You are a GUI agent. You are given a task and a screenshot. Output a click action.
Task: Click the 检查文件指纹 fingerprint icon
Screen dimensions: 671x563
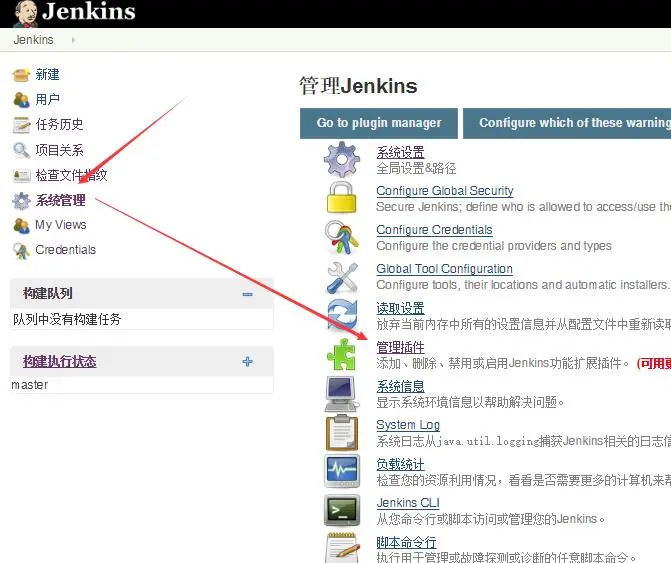point(21,175)
